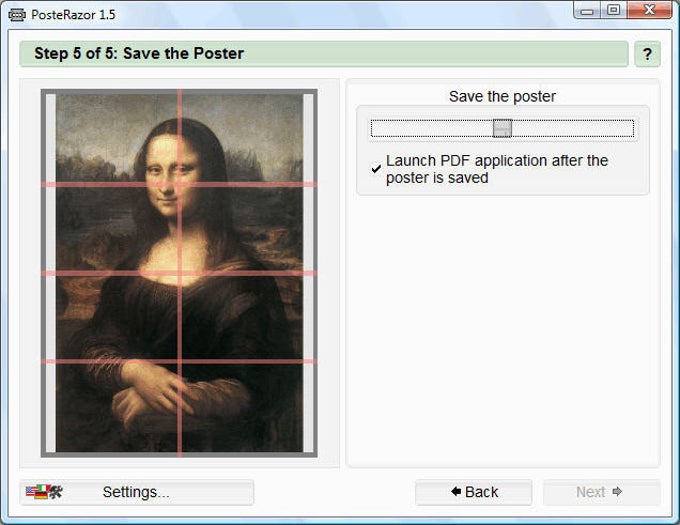Screen dimensions: 680x525
Task: Go Back to the previous step
Action: (474, 492)
